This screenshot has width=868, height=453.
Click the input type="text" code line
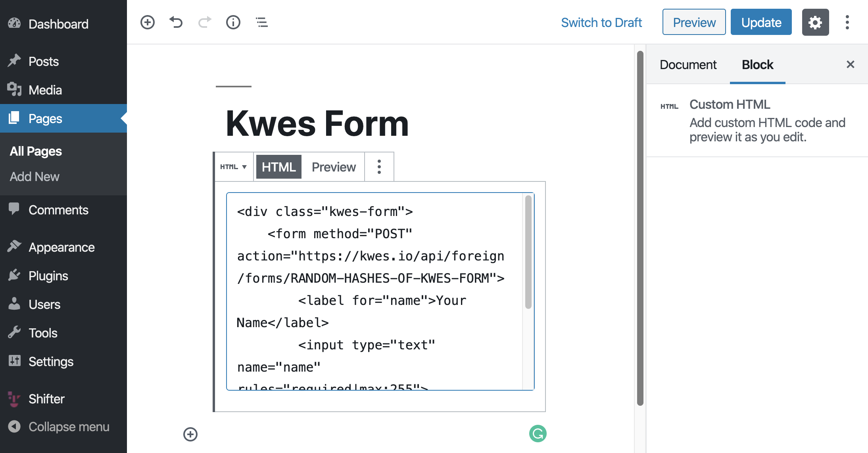click(x=366, y=345)
